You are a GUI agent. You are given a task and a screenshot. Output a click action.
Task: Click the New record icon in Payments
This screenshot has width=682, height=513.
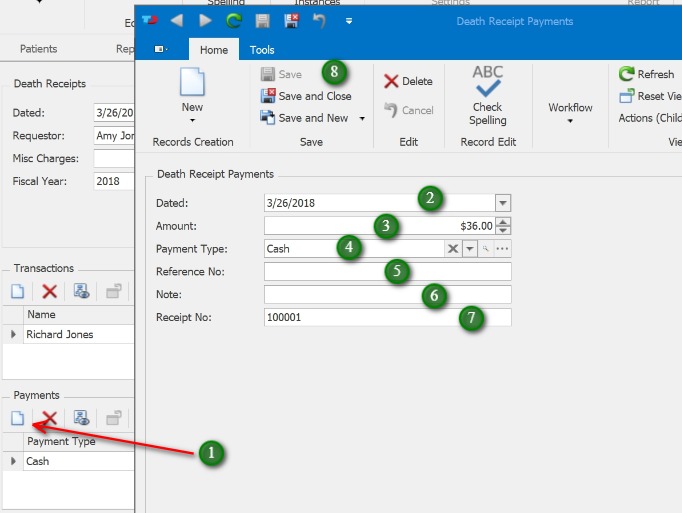17,418
